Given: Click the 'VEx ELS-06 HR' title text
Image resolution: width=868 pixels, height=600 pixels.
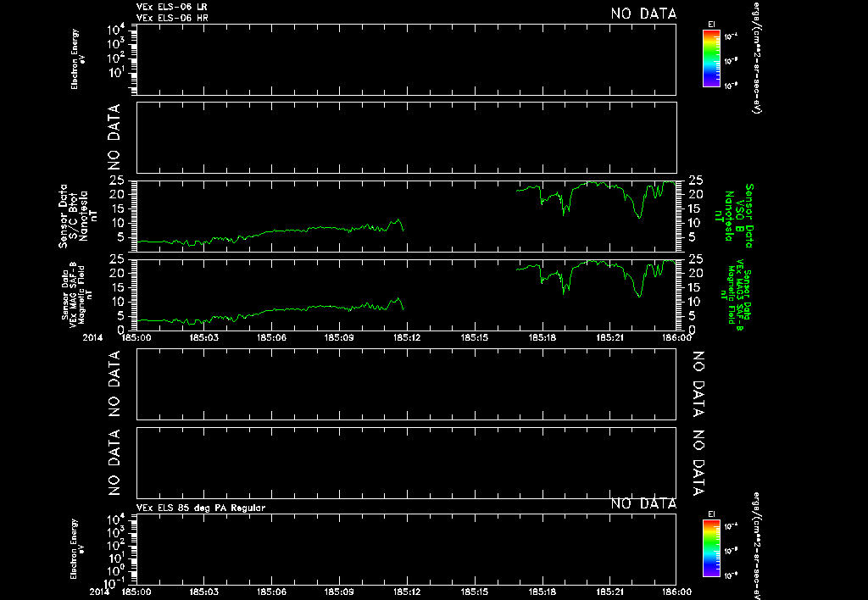Looking at the screenshot, I should pyautogui.click(x=172, y=19).
